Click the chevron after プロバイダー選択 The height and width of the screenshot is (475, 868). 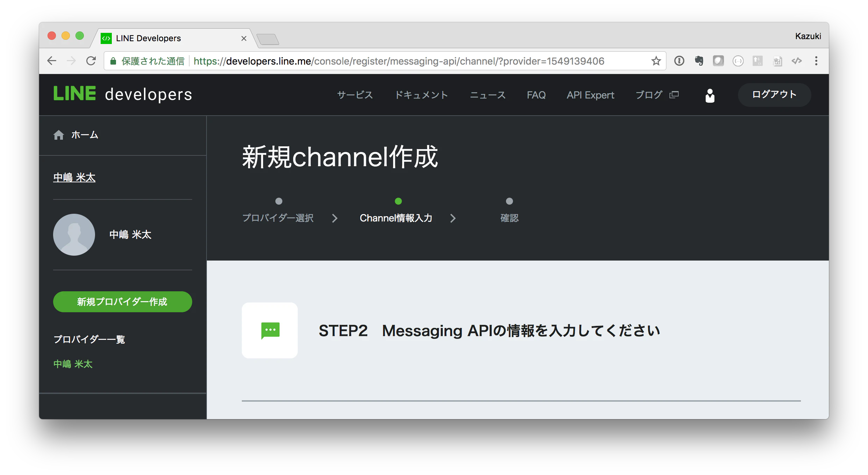tap(335, 218)
